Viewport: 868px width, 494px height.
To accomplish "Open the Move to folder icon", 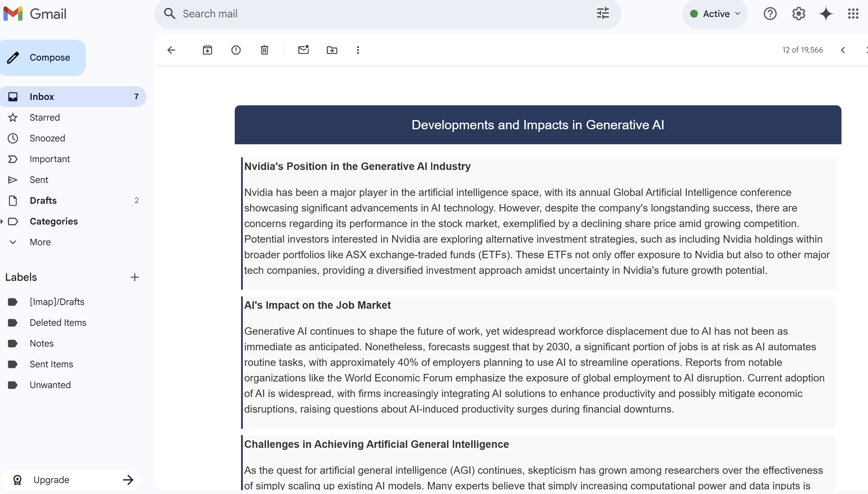I will pos(332,50).
